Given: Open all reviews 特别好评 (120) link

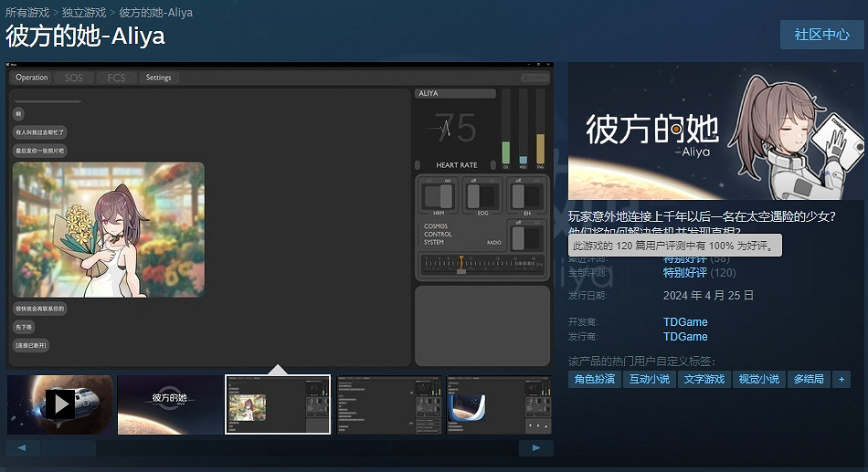Looking at the screenshot, I should tap(699, 273).
